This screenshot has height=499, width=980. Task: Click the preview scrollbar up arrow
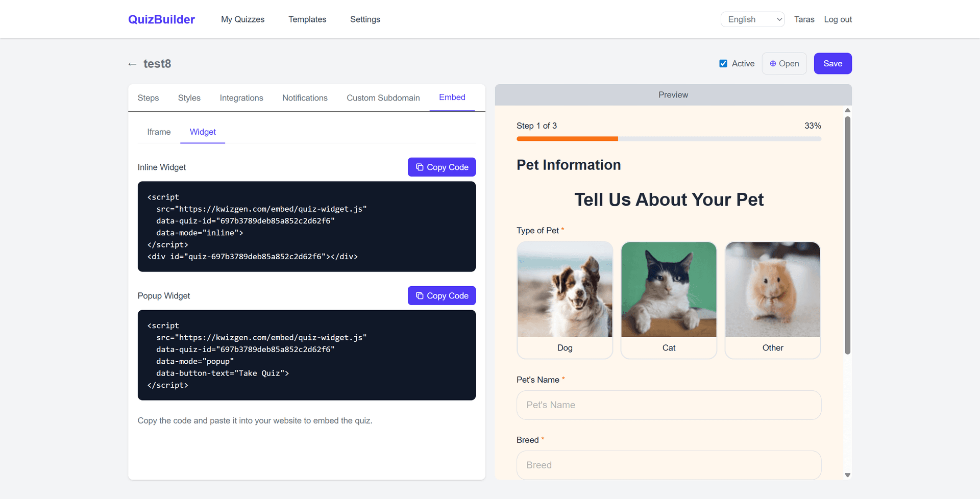point(848,110)
